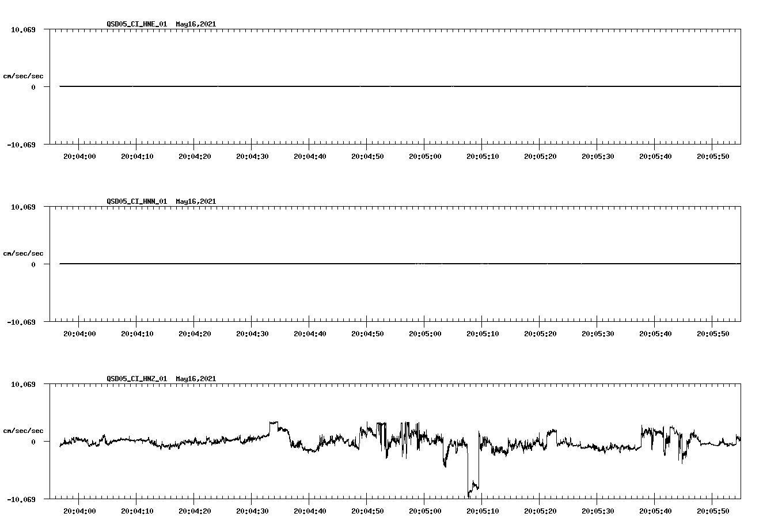Click the cm/sec/sec label of the HNE channel

pos(24,75)
